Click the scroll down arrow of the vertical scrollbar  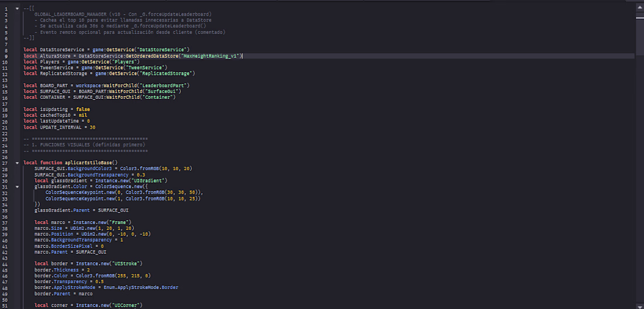pyautogui.click(x=640, y=305)
